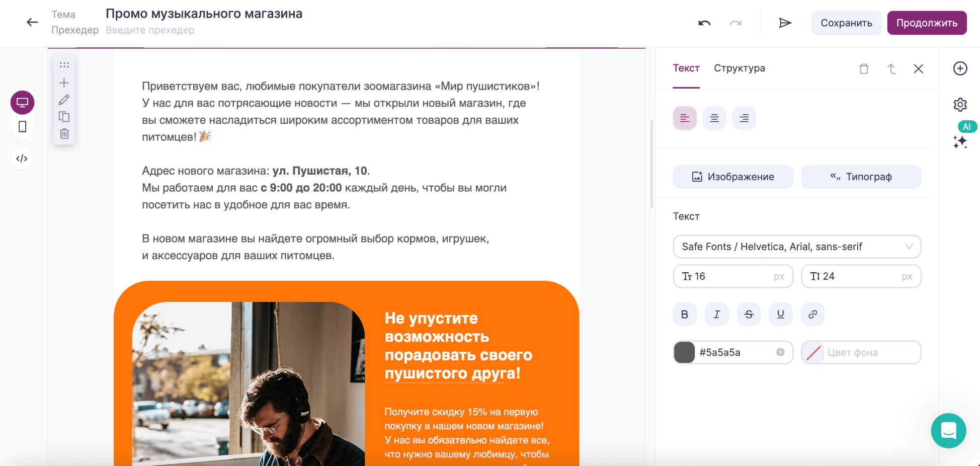980x466 pixels.
Task: Align text to the right
Action: coord(744,118)
